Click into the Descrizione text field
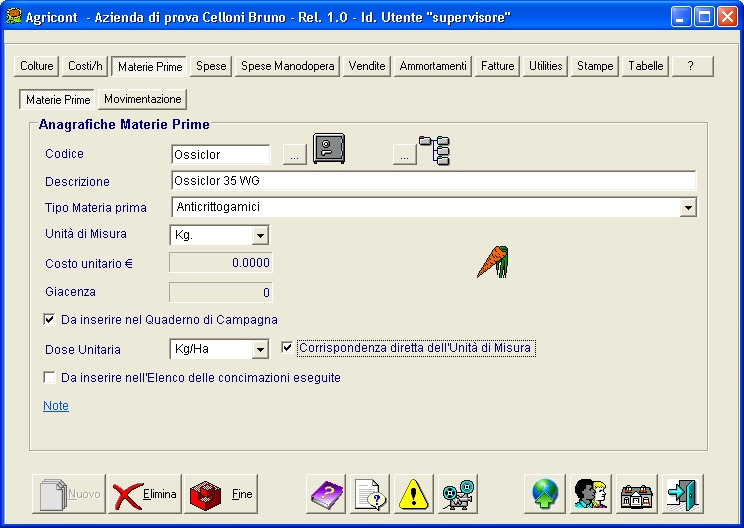Screen dimensions: 744x528 tap(433, 181)
